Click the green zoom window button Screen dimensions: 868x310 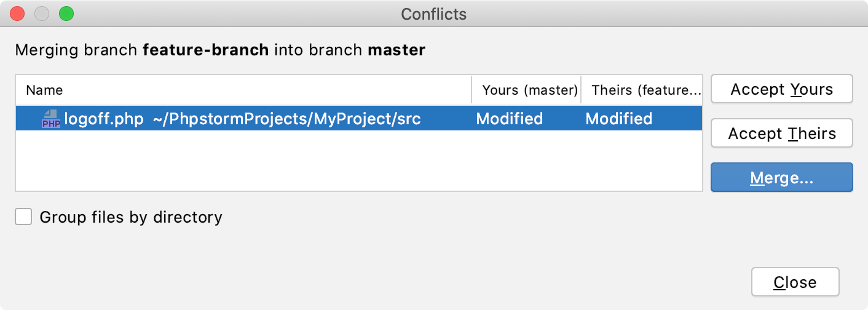(x=66, y=13)
